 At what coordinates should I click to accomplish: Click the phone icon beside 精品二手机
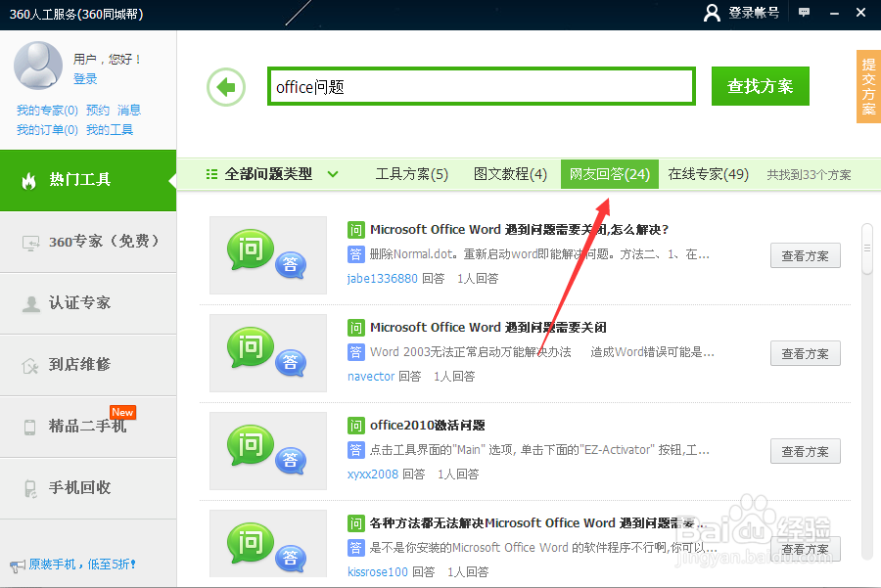29,428
